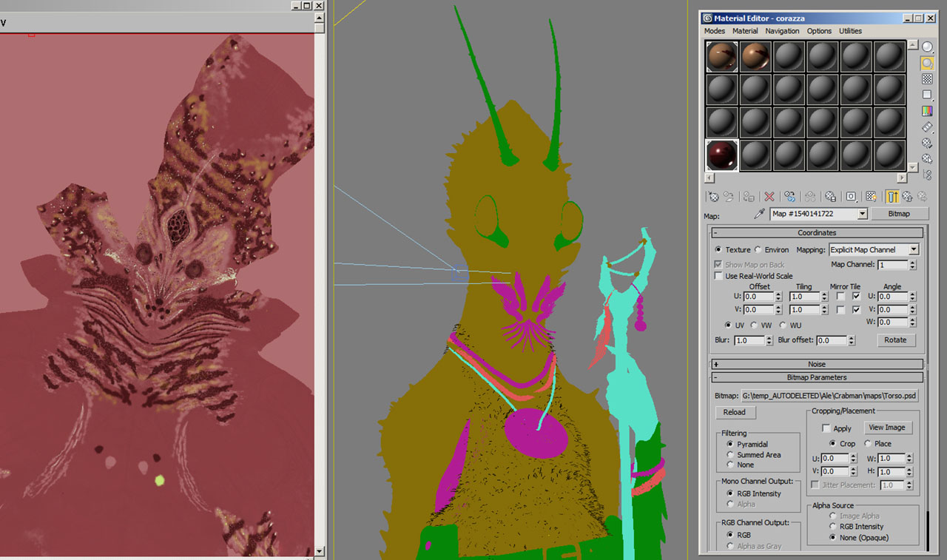Image resolution: width=947 pixels, height=560 pixels.
Task: Expand the Noise rollout
Action: pyautogui.click(x=817, y=364)
